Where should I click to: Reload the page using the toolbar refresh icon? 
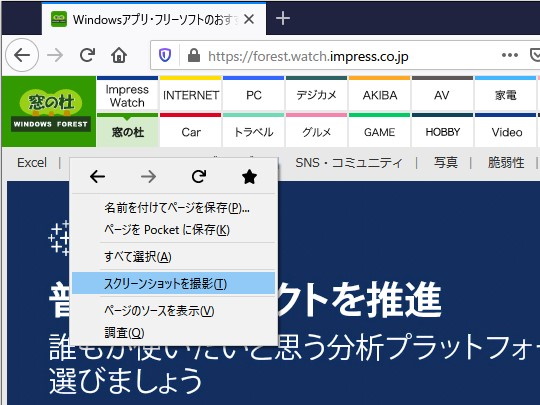(x=87, y=55)
